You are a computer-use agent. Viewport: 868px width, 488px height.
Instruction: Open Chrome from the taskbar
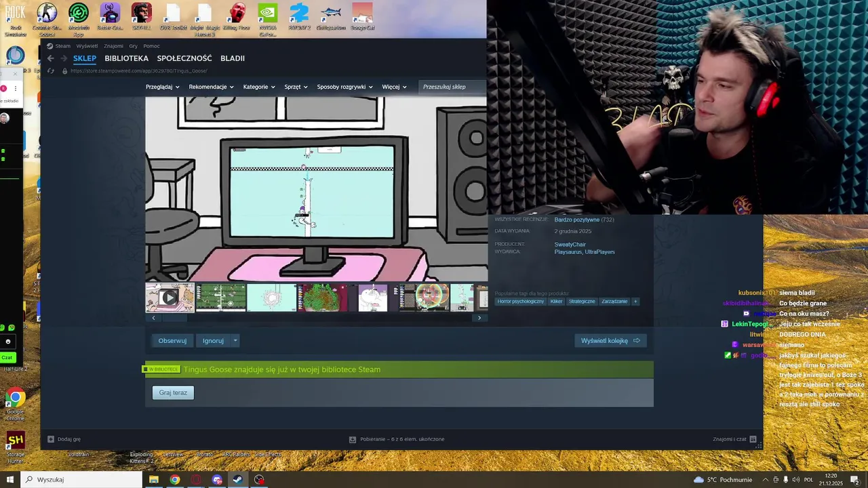(175, 479)
